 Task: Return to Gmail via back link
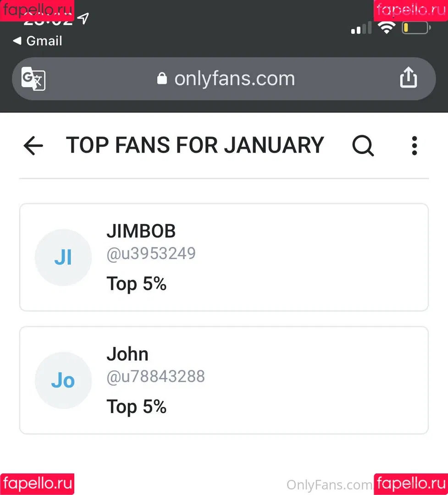click(37, 41)
